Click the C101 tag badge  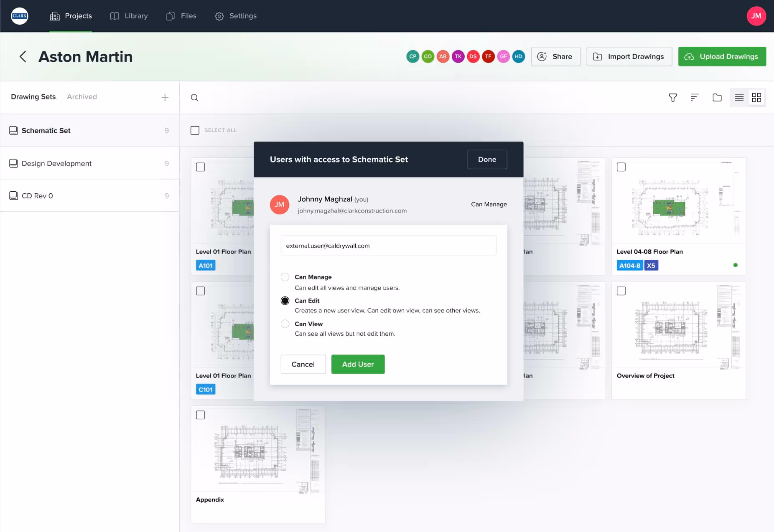[x=206, y=389]
